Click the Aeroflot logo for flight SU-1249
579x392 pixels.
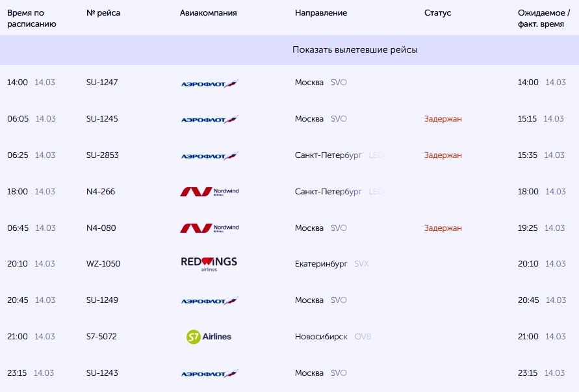209,301
